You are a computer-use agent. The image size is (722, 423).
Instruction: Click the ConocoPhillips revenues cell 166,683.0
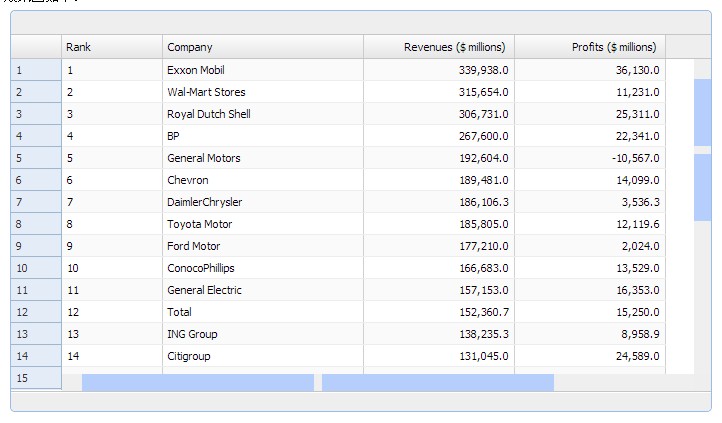(438, 268)
